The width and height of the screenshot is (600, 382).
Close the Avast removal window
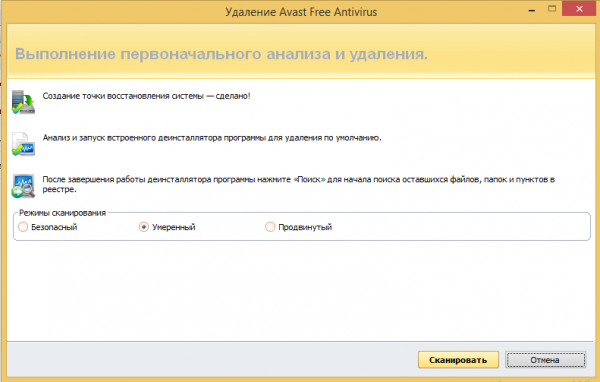(x=579, y=9)
